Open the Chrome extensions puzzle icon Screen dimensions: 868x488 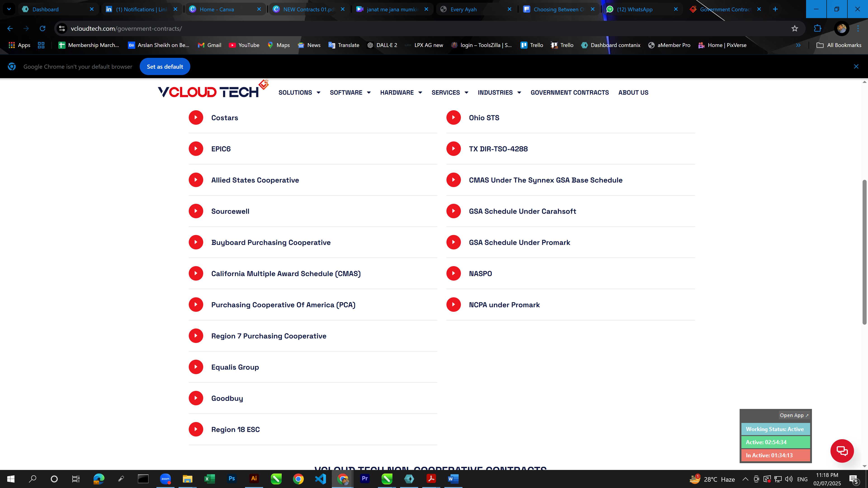click(817, 29)
